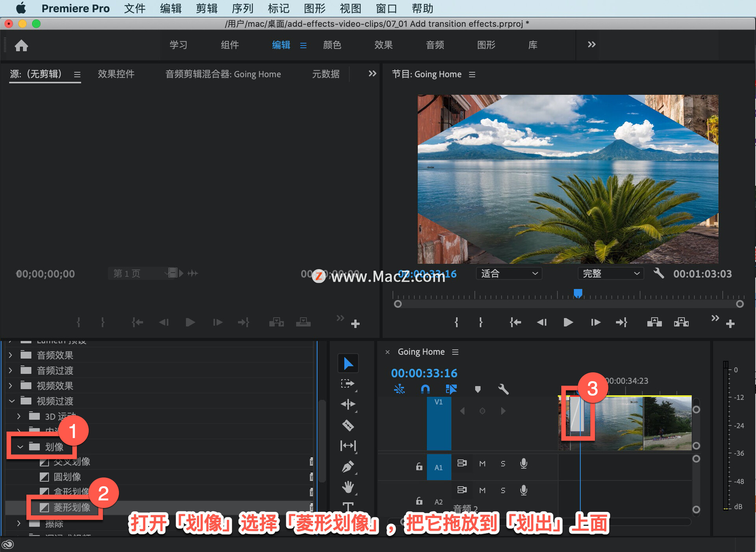This screenshot has height=552, width=756.
Task: Expand the 3D 运动 folder
Action: (19, 416)
